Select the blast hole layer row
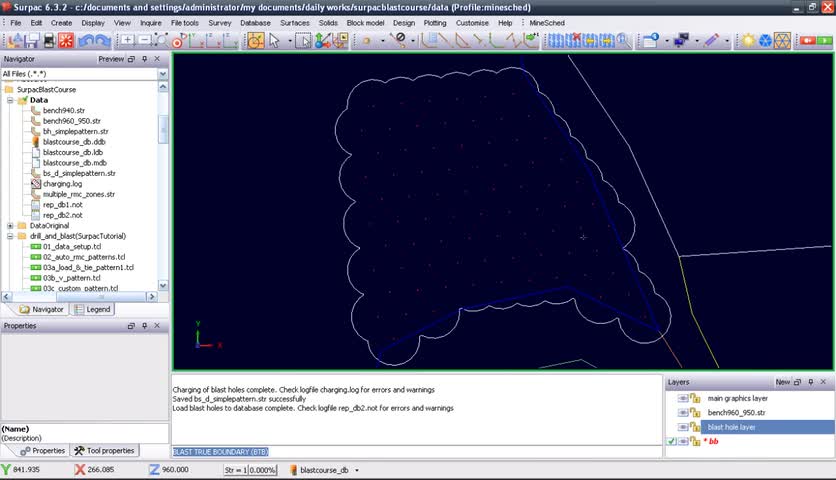The height and width of the screenshot is (480, 836). pyautogui.click(x=767, y=427)
